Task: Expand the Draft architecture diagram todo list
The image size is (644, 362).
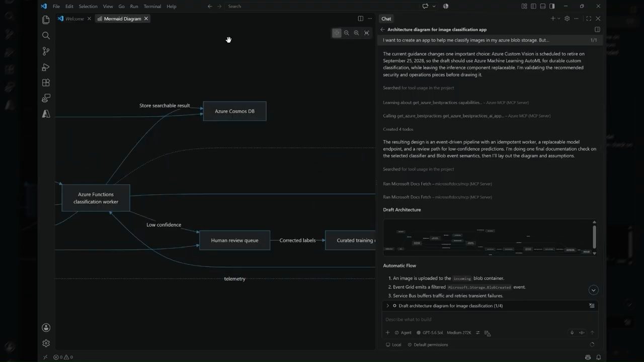Action: [x=387, y=306]
